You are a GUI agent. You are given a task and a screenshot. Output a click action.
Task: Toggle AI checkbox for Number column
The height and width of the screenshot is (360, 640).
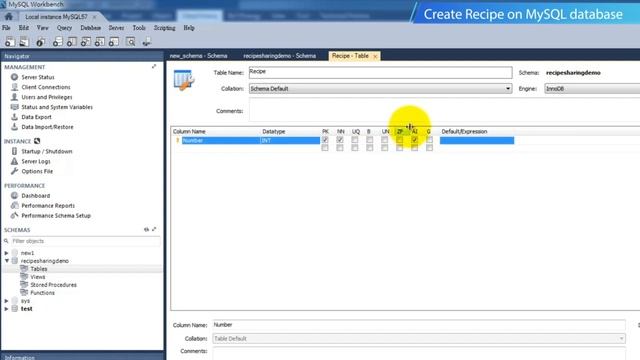click(414, 140)
